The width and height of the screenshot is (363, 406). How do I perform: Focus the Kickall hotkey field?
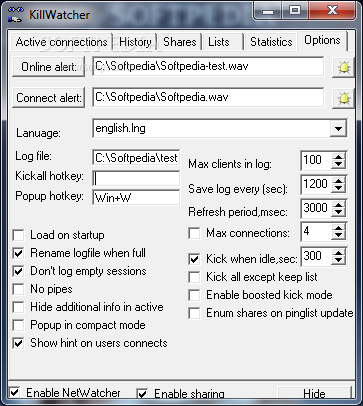pos(136,179)
